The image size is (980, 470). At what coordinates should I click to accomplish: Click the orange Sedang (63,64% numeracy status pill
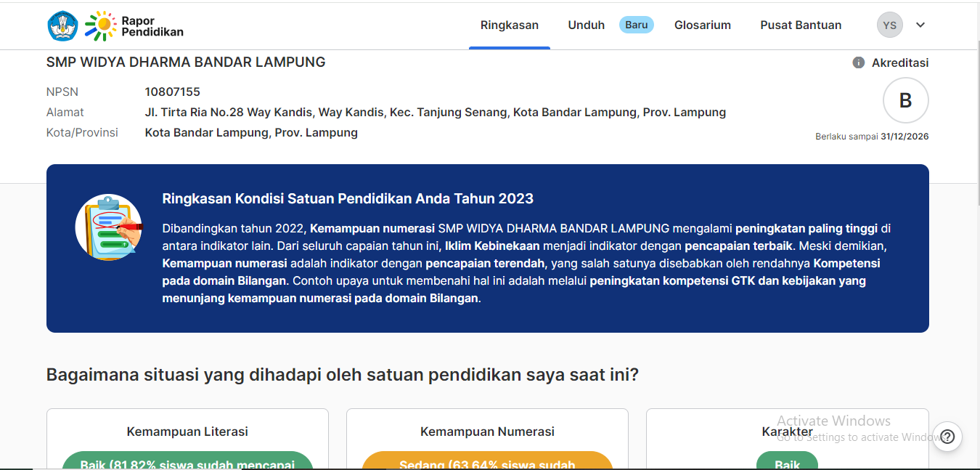[487, 461]
